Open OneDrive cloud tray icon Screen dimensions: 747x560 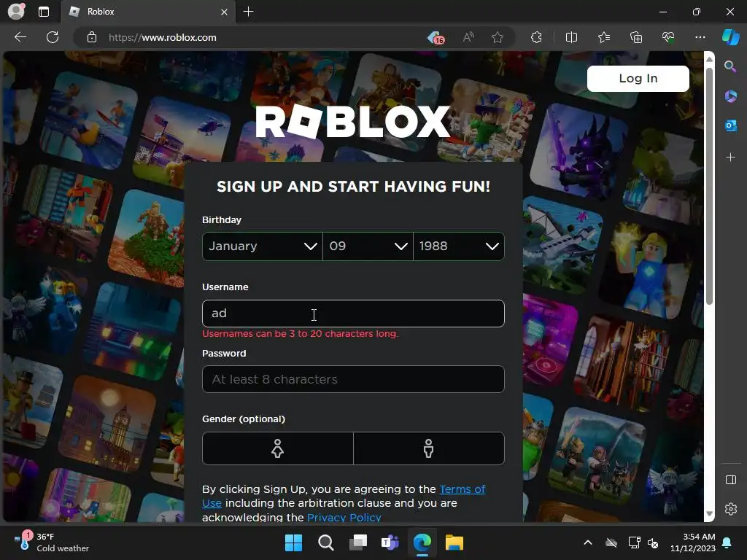coord(611,542)
